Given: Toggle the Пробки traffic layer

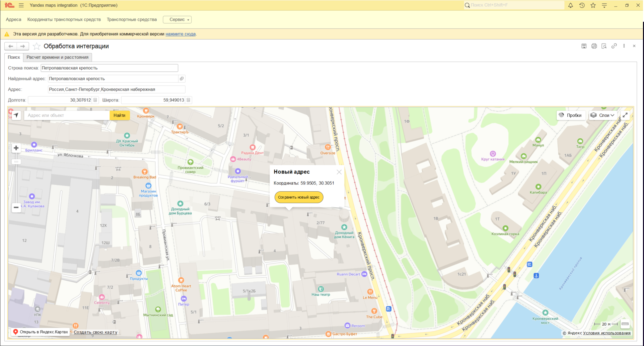Looking at the screenshot, I should pos(571,115).
